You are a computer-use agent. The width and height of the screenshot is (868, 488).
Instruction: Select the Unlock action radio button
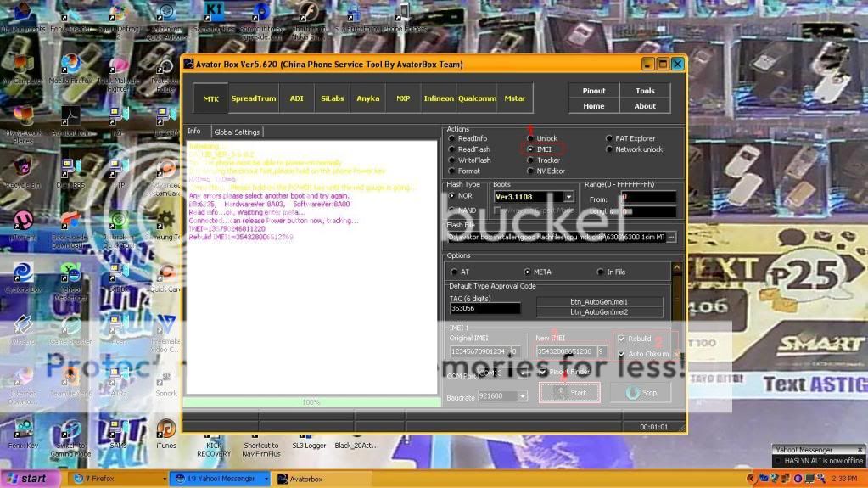click(x=531, y=138)
